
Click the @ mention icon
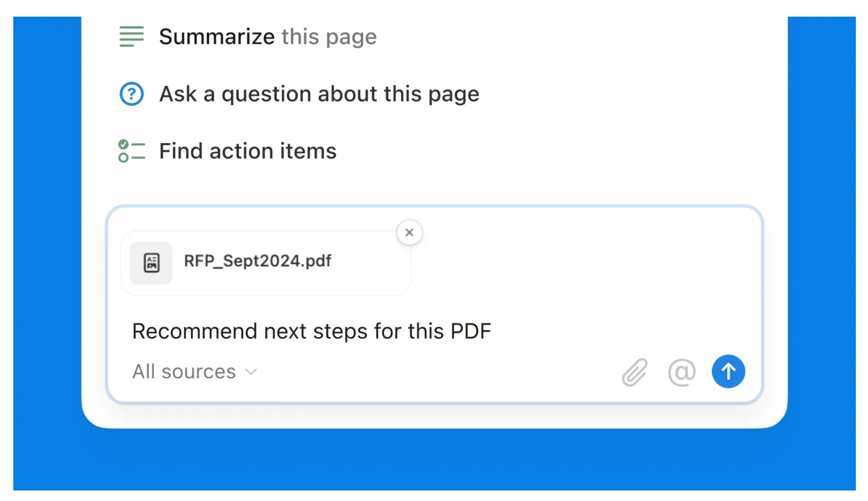681,372
